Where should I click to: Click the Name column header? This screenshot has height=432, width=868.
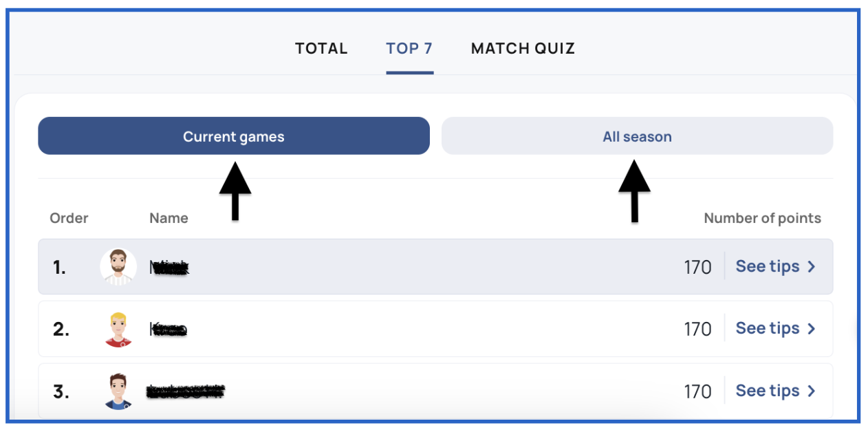[169, 218]
